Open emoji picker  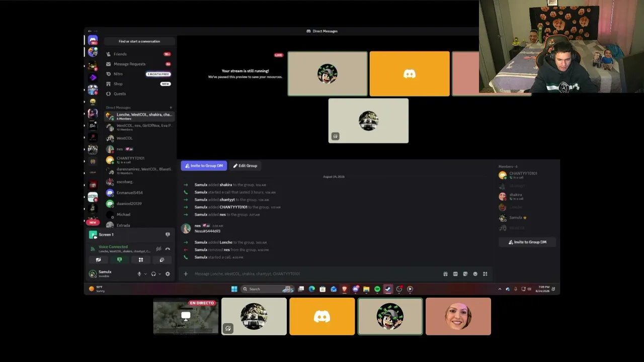tap(475, 274)
